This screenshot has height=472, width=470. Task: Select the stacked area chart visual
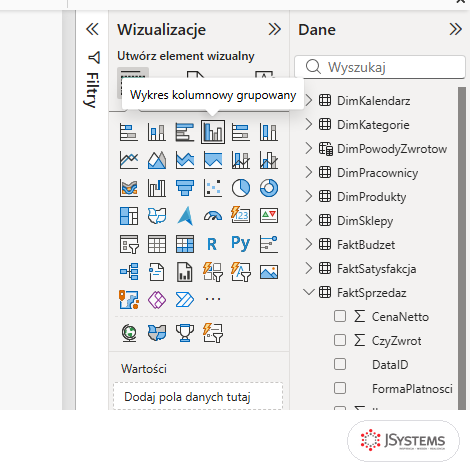pyautogui.click(x=185, y=160)
